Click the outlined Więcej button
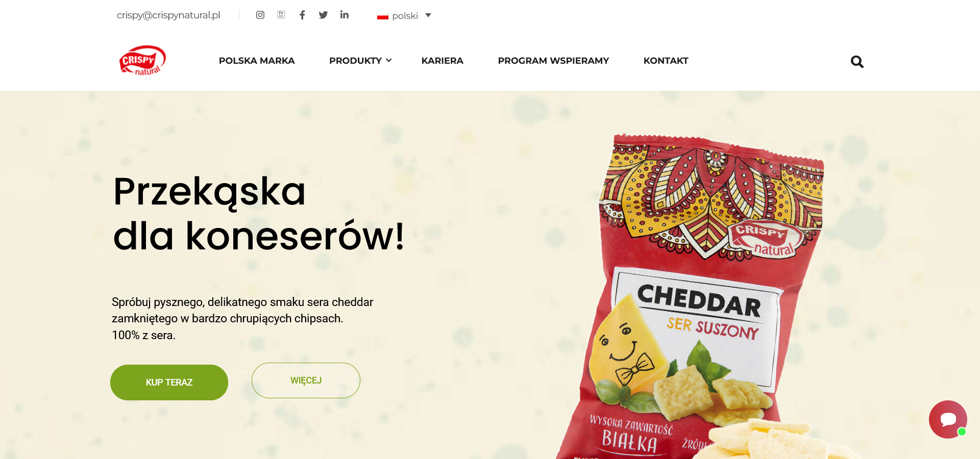980x459 pixels. point(306,380)
